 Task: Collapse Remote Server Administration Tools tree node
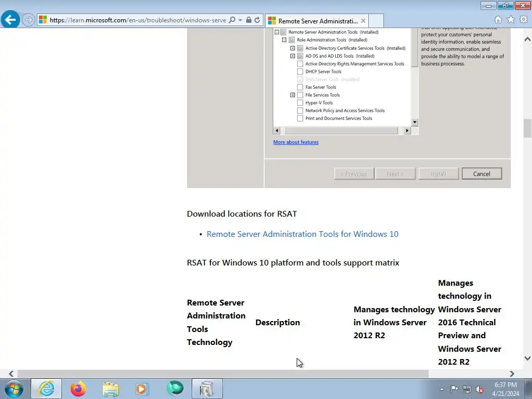point(277,32)
